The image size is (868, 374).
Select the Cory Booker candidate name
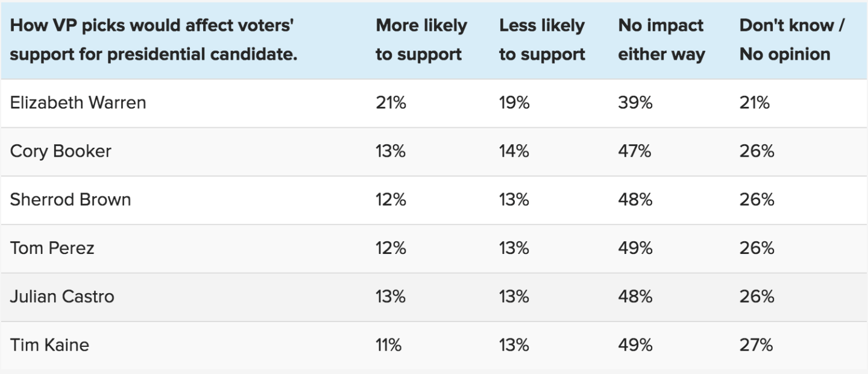[x=60, y=151]
